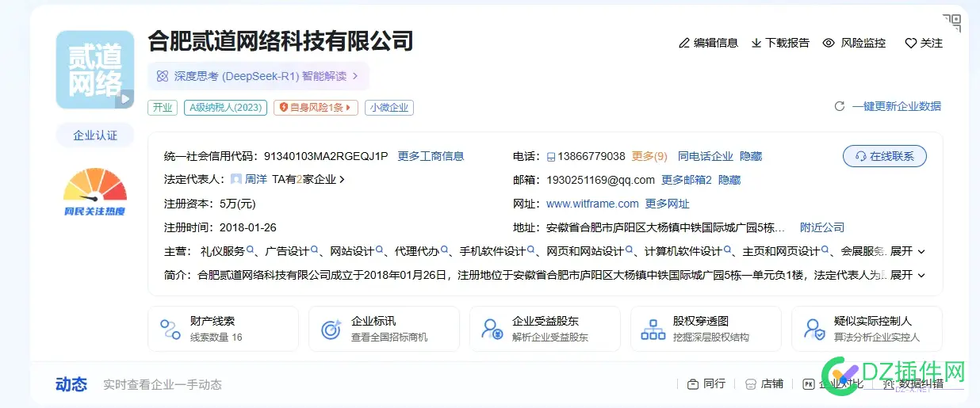
Task: Switch to the 动态 tab
Action: 71,384
